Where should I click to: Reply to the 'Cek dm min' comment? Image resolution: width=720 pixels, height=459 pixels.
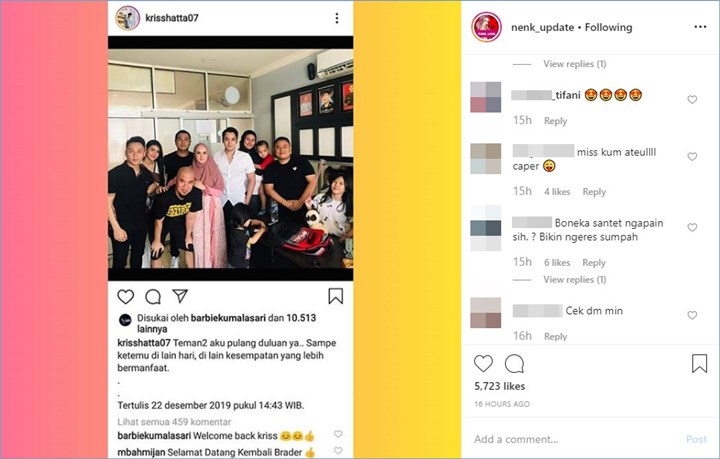[x=556, y=336]
